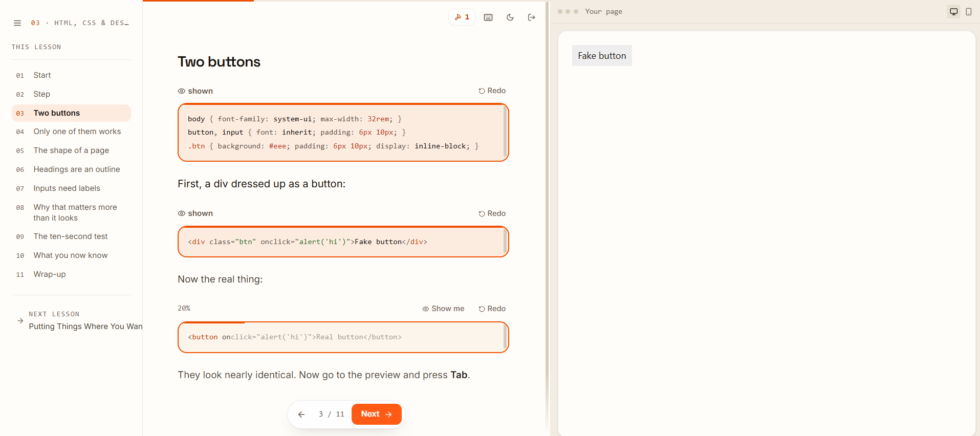980x436 pixels.
Task: Select the Two buttons step
Action: tap(71, 113)
